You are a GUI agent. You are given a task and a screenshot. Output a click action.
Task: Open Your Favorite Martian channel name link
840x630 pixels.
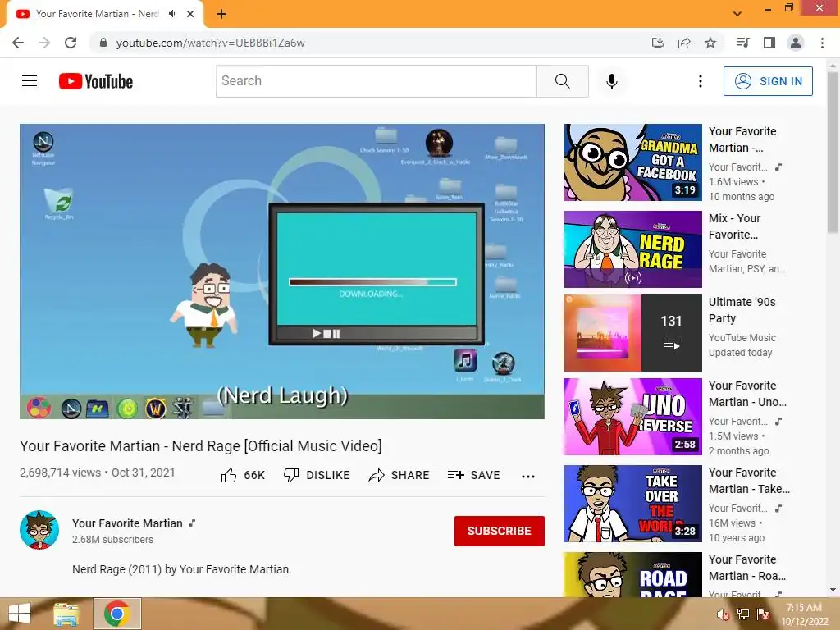pos(127,523)
